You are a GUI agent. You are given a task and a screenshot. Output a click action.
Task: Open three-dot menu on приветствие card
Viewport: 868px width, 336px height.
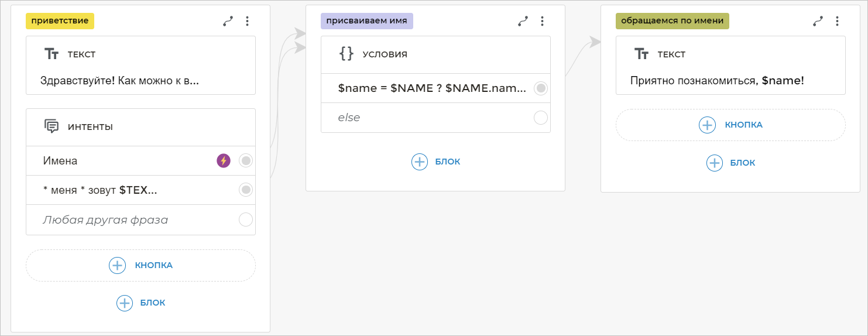(x=247, y=21)
